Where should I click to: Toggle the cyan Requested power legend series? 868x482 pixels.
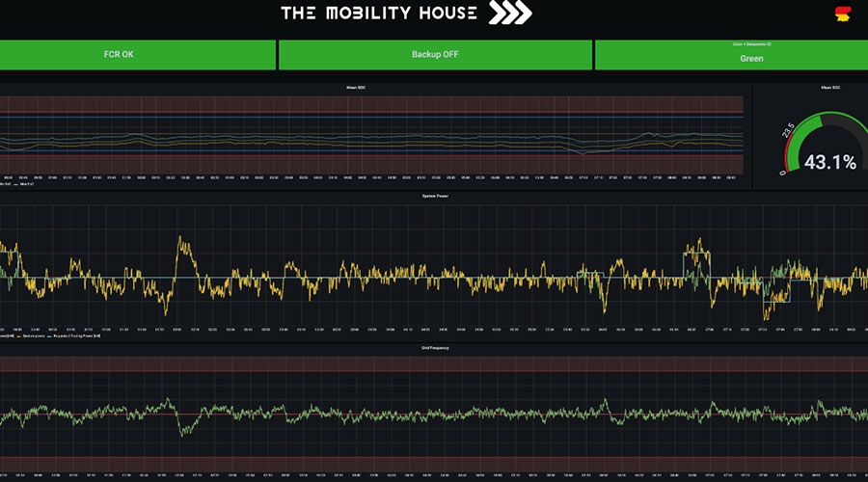[x=73, y=335]
